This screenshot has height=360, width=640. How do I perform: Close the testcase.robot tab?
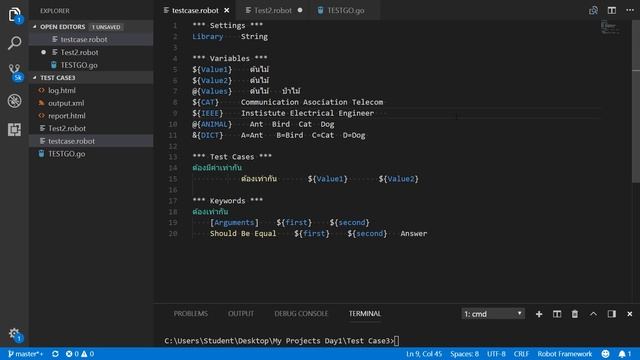(227, 11)
